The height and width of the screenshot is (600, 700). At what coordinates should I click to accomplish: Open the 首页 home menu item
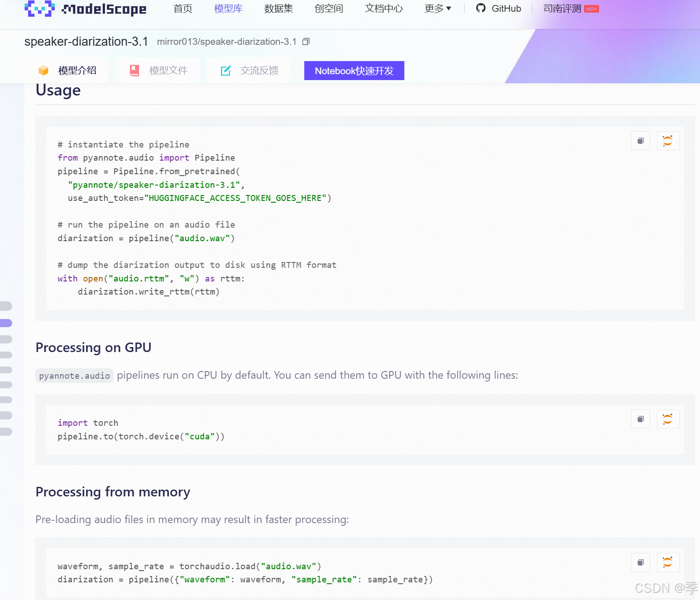[x=183, y=9]
